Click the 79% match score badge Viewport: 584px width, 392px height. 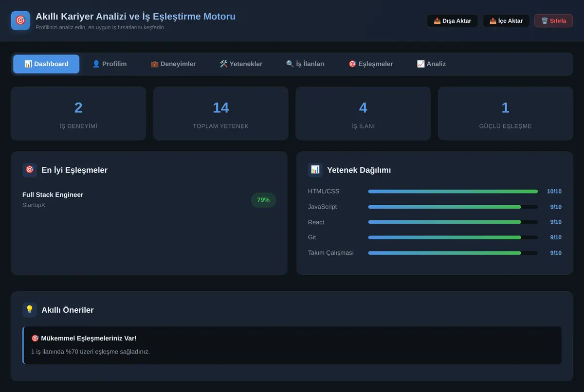tap(263, 200)
